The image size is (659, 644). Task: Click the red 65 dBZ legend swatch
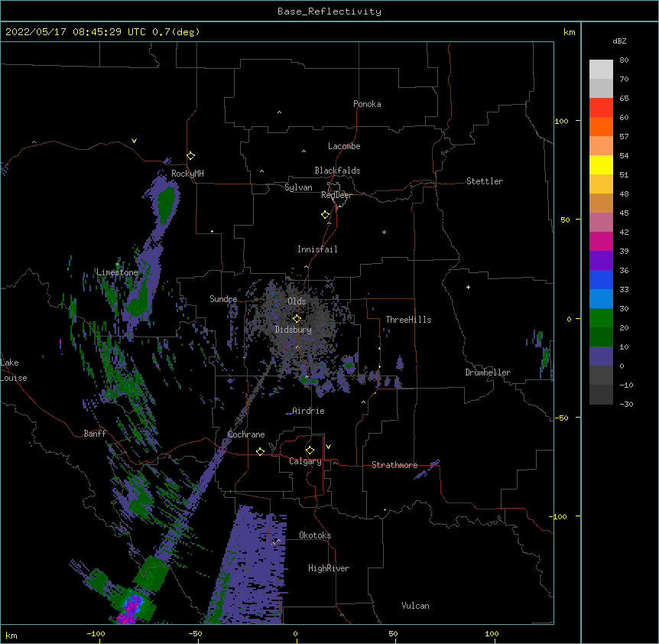coord(601,107)
